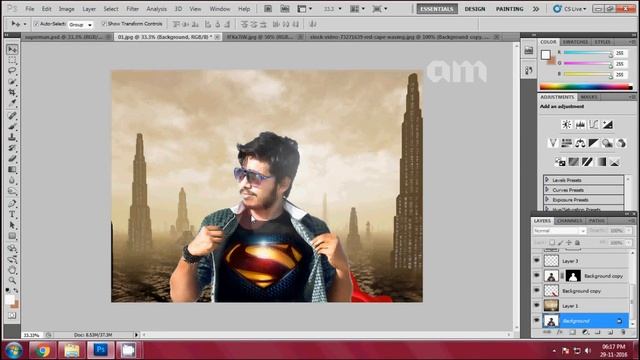Select the Gradient tool
The height and width of the screenshot is (360, 640).
tap(12, 169)
